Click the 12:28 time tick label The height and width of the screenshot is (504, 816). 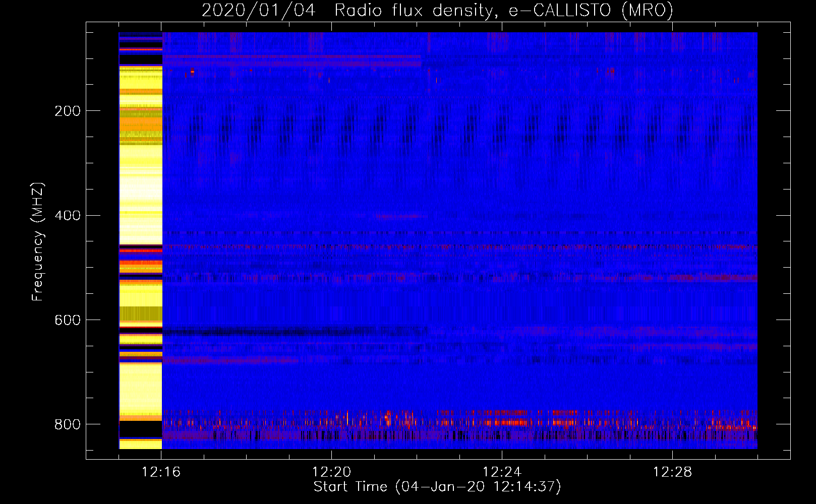click(672, 472)
